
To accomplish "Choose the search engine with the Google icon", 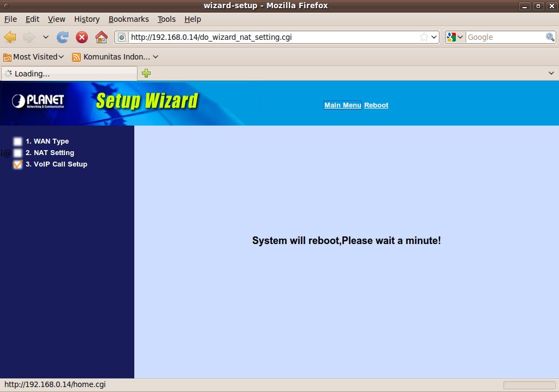I will pos(455,37).
